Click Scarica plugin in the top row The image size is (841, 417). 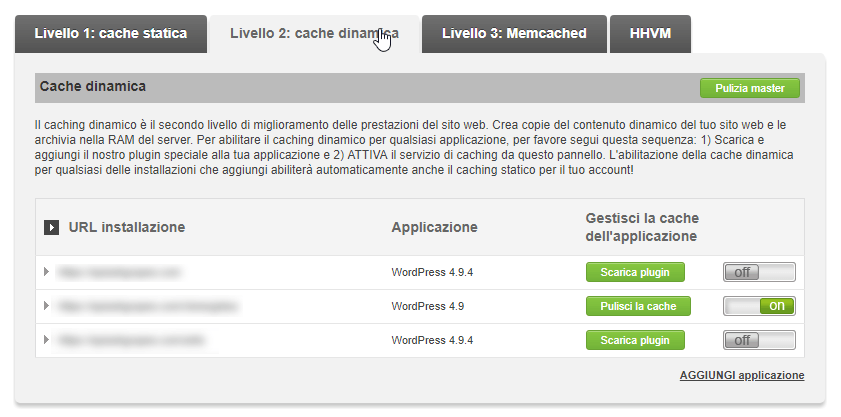point(635,272)
